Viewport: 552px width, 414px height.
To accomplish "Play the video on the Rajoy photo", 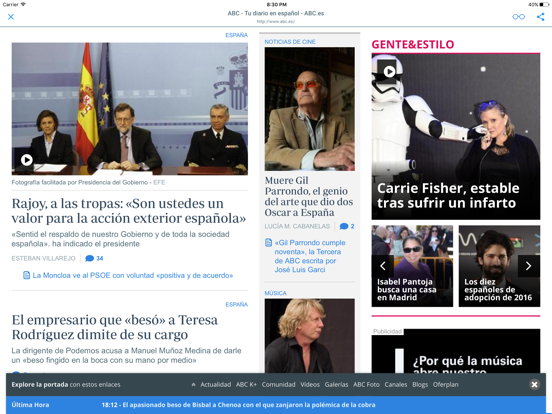I will pyautogui.click(x=27, y=160).
